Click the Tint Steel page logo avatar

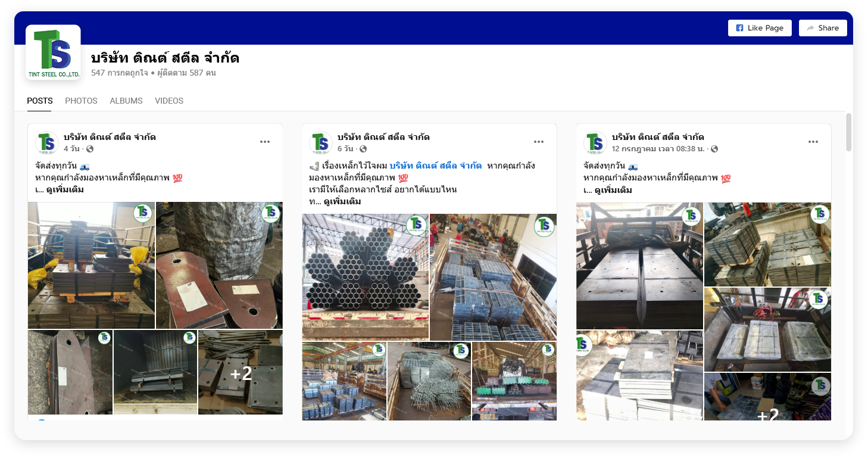click(53, 52)
